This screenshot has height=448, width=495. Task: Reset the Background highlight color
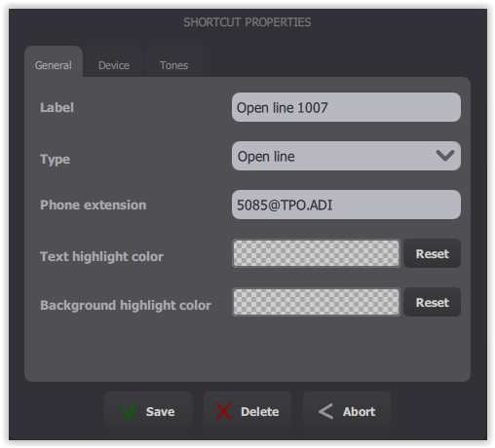(433, 302)
